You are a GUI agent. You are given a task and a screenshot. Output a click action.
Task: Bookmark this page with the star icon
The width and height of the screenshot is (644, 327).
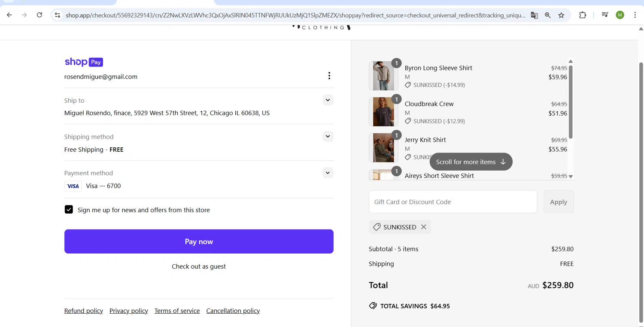pyautogui.click(x=561, y=15)
